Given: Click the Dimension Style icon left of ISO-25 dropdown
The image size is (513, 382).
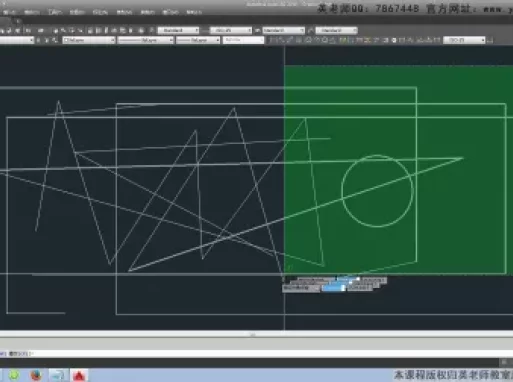Looking at the screenshot, I should tap(205, 30).
